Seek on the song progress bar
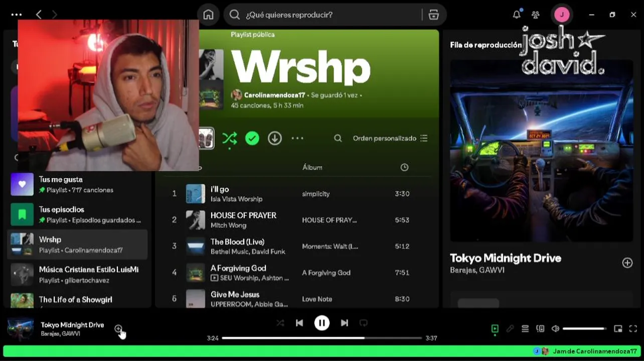The height and width of the screenshot is (361, 644). pos(322,338)
